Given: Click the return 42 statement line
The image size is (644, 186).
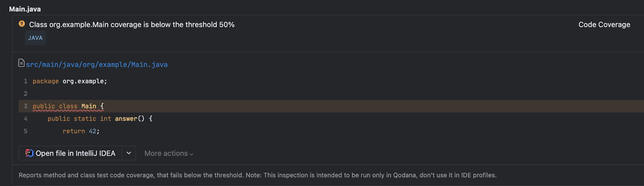Looking at the screenshot, I should 81,131.
